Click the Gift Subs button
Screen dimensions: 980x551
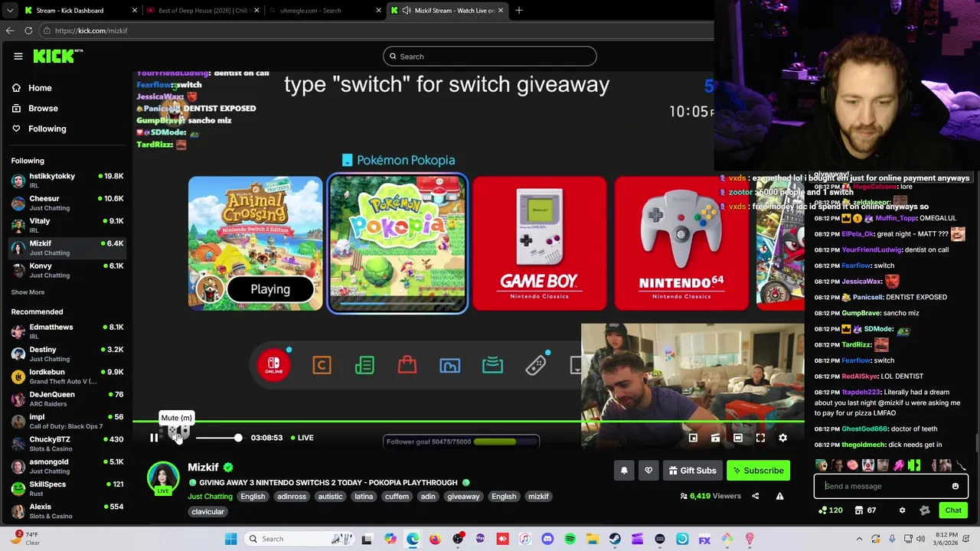(692, 471)
